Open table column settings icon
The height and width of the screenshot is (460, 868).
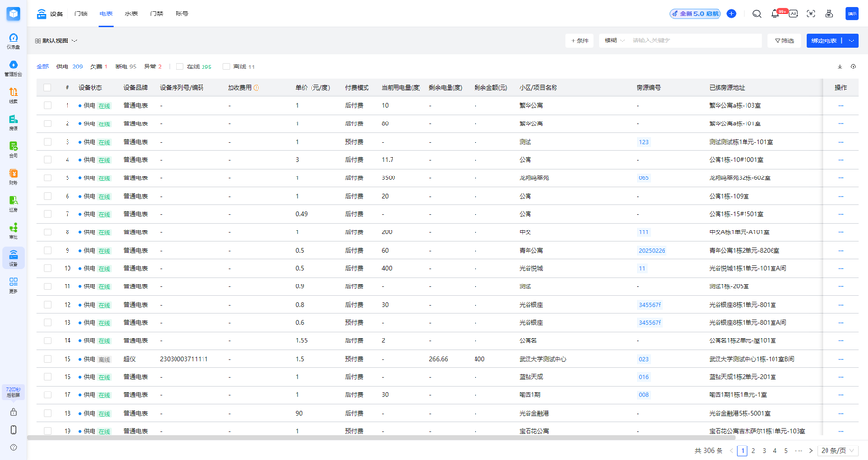(x=854, y=67)
